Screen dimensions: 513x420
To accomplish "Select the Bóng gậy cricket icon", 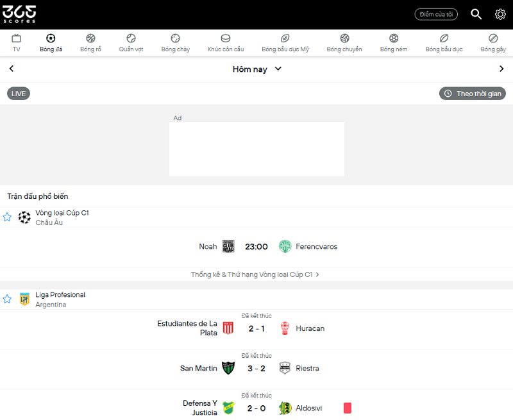I will [x=493, y=38].
